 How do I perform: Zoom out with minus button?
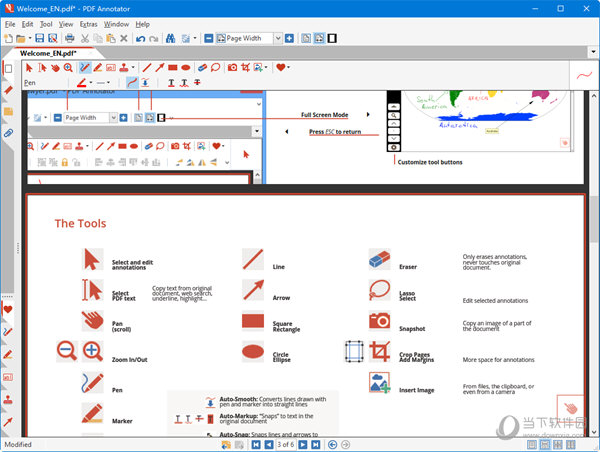coord(209,38)
